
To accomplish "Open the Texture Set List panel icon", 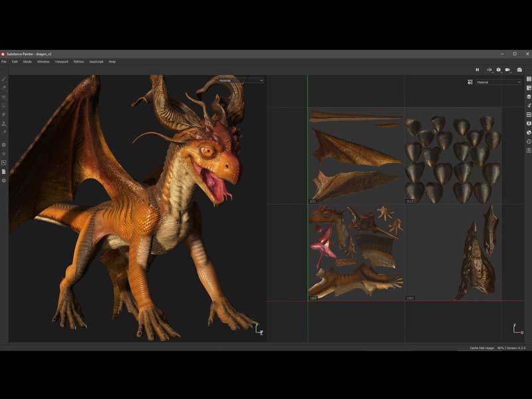I will 529,79.
